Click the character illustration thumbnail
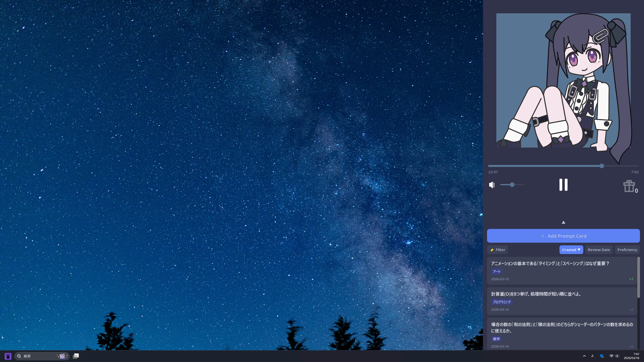 click(x=563, y=80)
